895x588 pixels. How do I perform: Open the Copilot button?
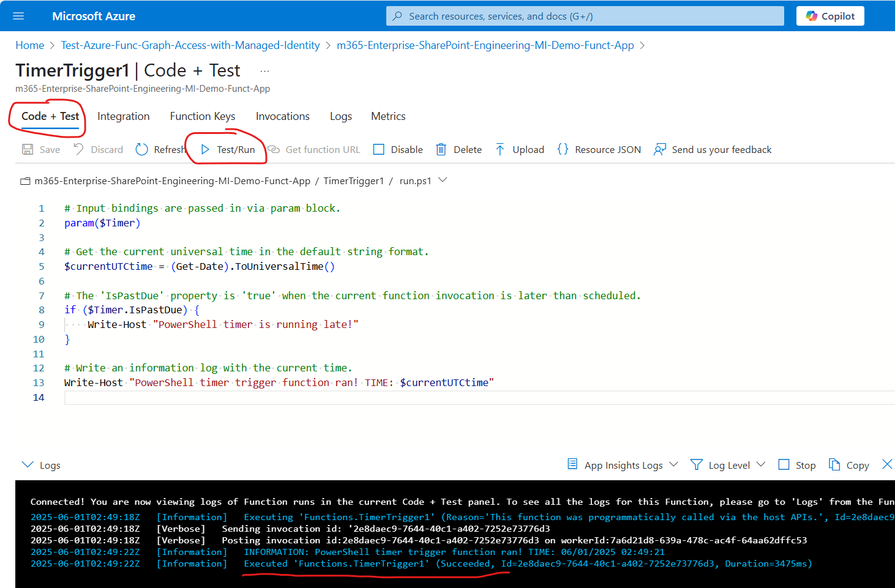[x=829, y=16]
